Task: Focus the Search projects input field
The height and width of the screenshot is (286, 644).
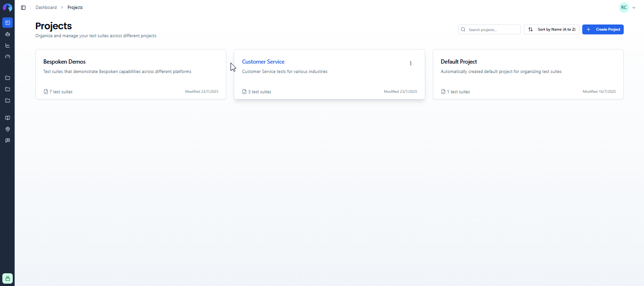Action: point(489,30)
